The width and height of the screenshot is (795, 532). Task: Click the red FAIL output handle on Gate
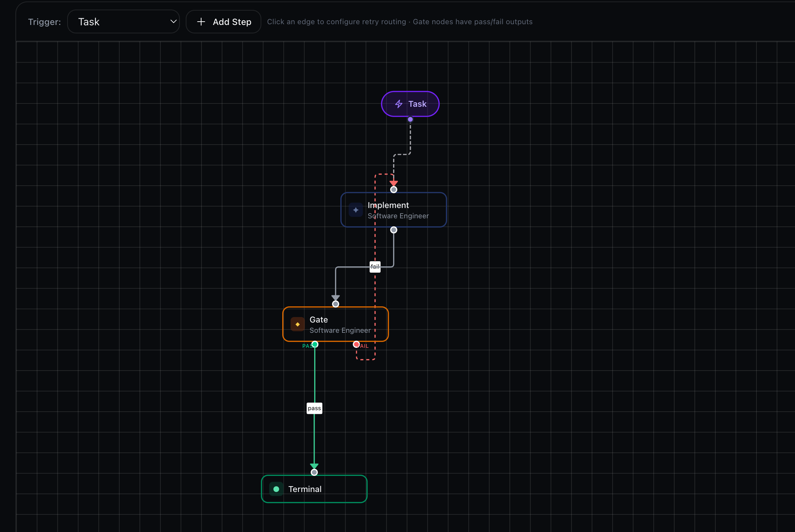tap(356, 345)
